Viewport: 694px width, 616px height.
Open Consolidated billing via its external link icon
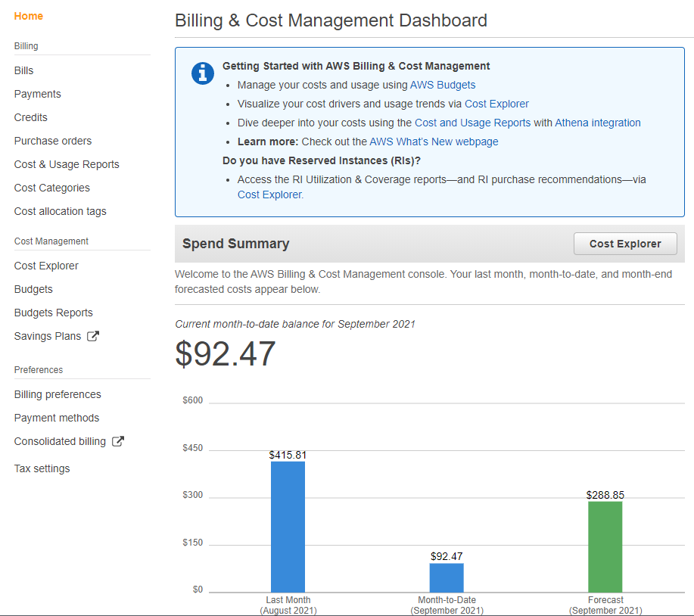pos(119,441)
